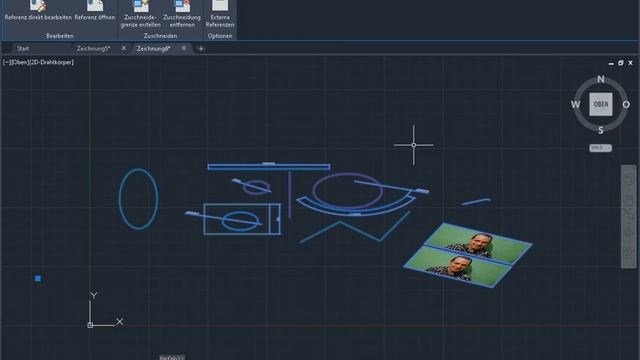
Task: Click the OBEN face of ViewCube
Action: click(x=600, y=104)
